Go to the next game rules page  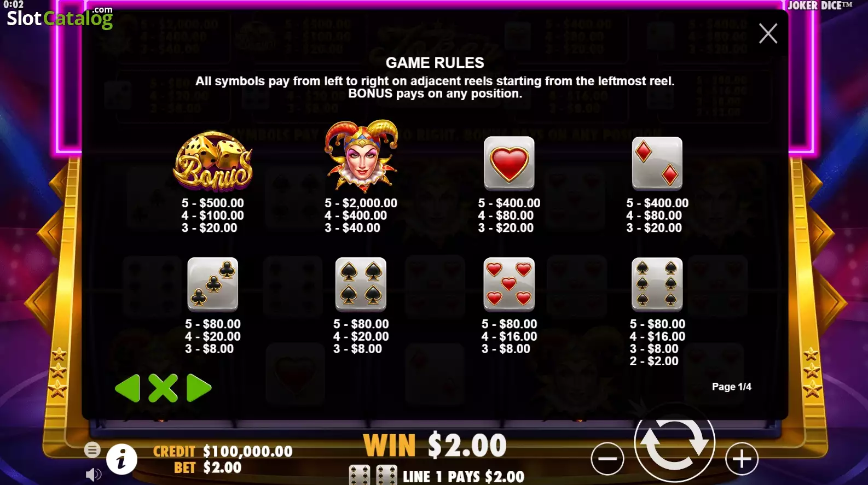pyautogui.click(x=199, y=388)
